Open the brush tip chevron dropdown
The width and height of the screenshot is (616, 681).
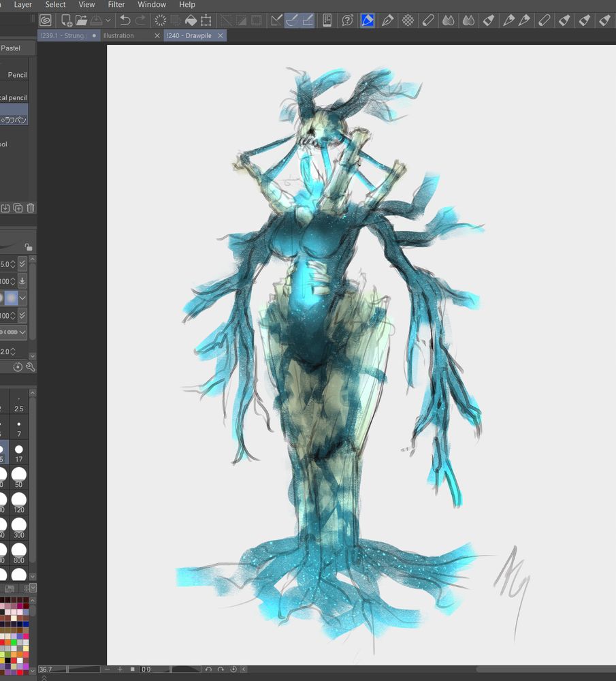22,298
